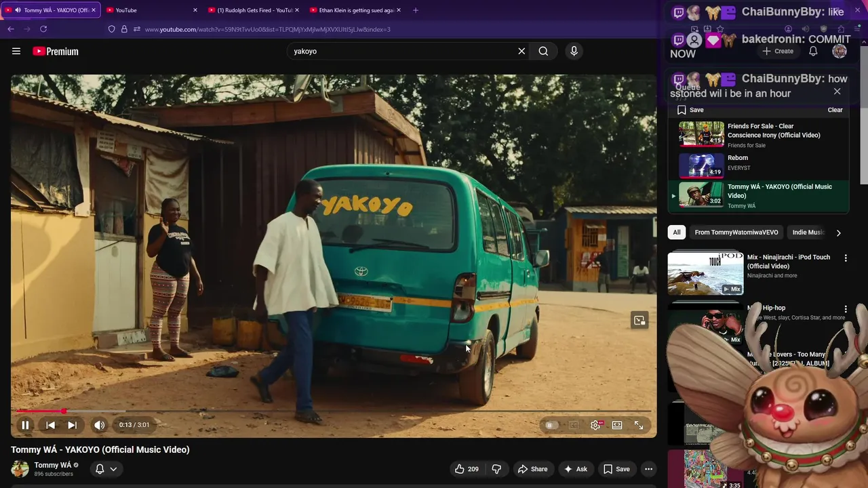The height and width of the screenshot is (488, 868).
Task: Skip back to the previous video
Action: 50,425
